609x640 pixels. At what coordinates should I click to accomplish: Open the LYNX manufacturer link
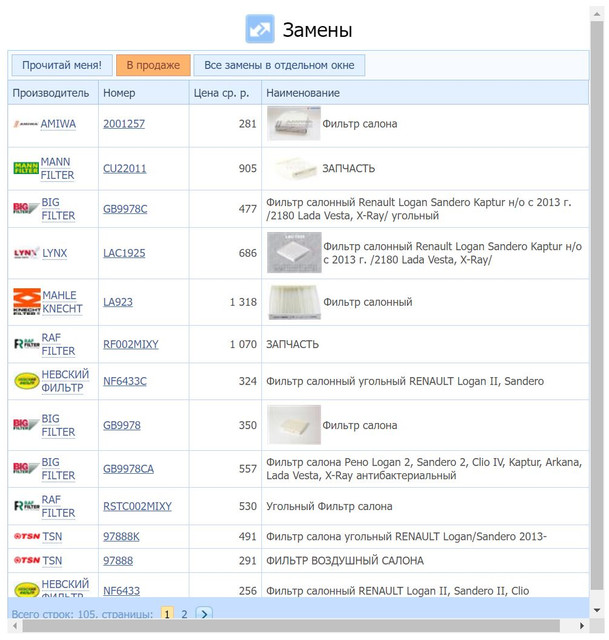point(55,253)
